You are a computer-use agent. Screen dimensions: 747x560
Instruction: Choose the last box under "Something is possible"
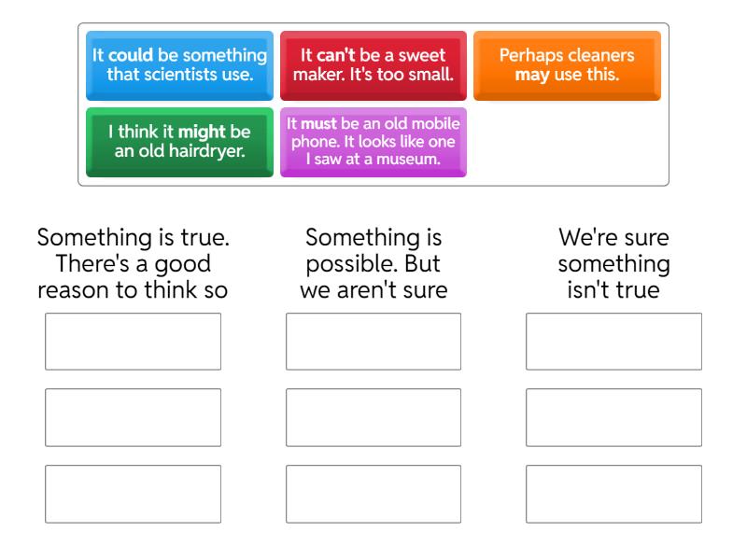point(373,494)
